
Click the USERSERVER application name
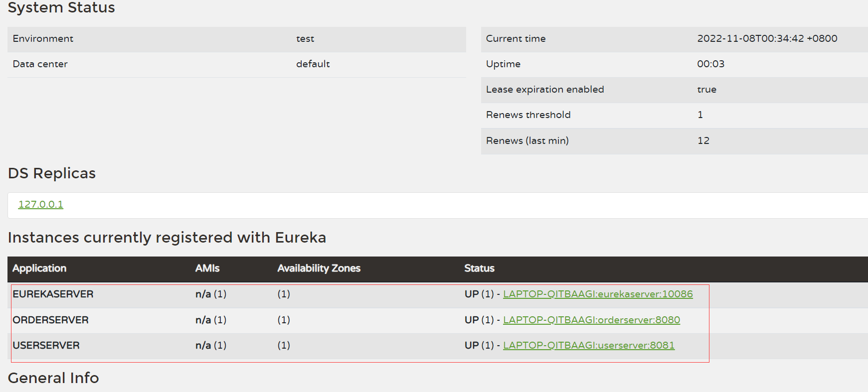point(46,345)
